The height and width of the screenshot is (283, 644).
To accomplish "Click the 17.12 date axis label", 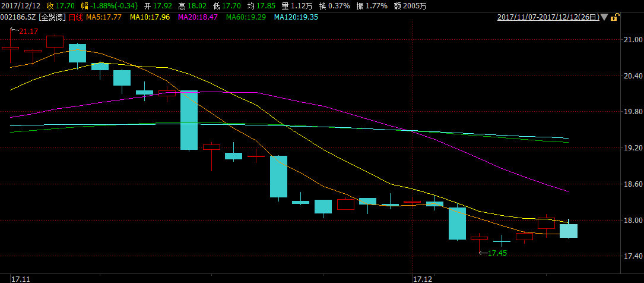I will pyautogui.click(x=422, y=278).
